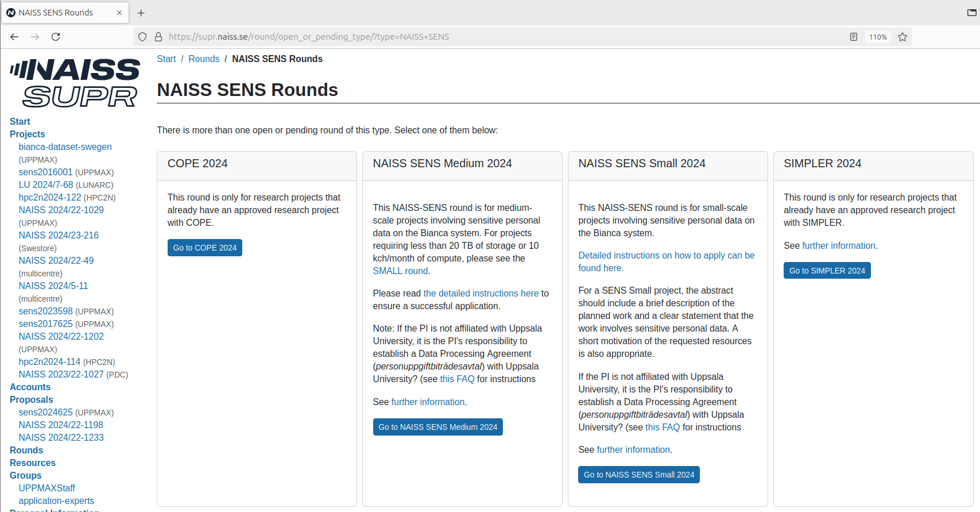
Task: Click the browser forward arrow
Action: (x=35, y=37)
